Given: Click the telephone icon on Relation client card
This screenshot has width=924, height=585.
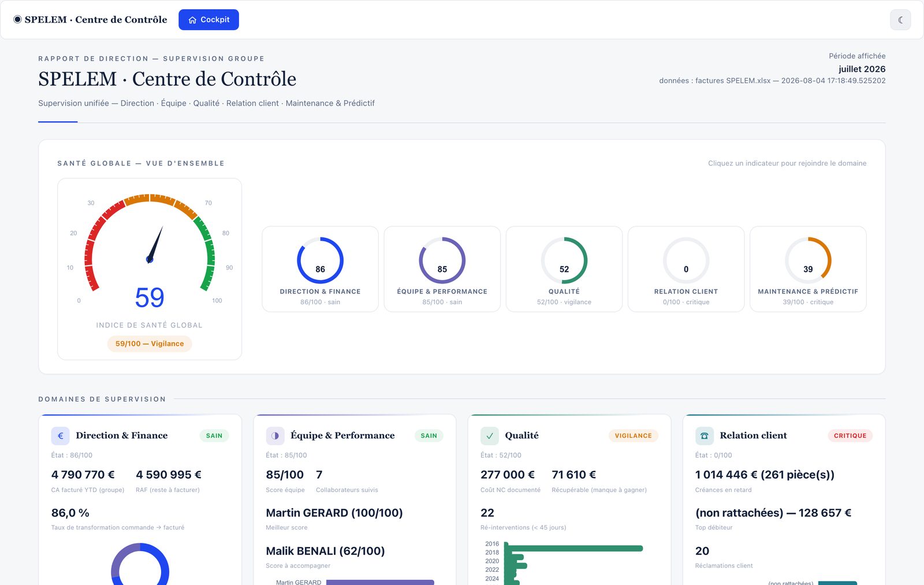Looking at the screenshot, I should pyautogui.click(x=704, y=435).
